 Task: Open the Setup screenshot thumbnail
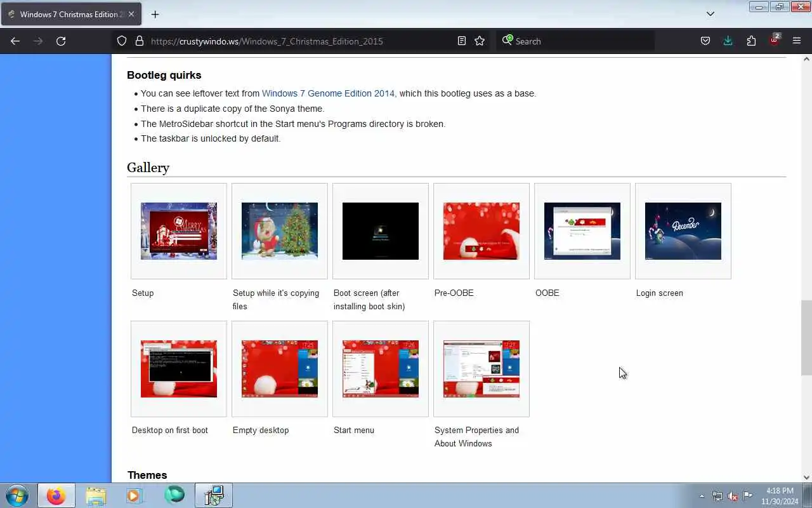pos(179,231)
